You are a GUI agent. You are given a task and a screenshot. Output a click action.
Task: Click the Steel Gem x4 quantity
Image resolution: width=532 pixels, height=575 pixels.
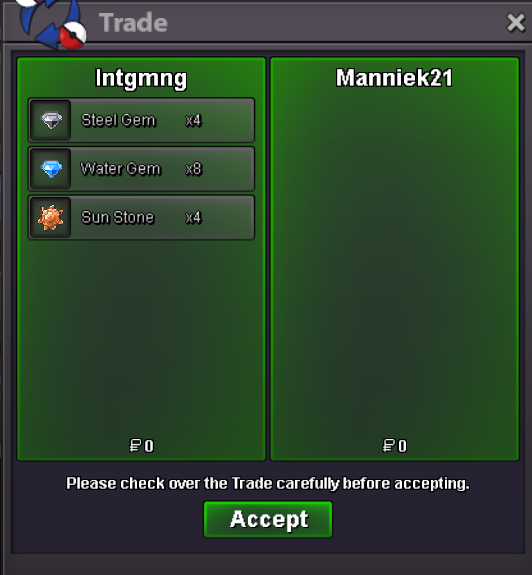(193, 120)
